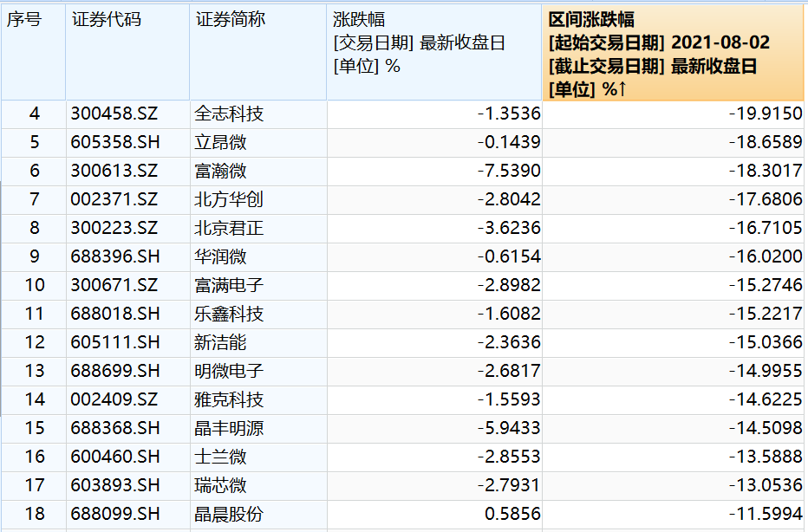Click the 序号 column header
This screenshot has height=532, width=808.
(33, 53)
